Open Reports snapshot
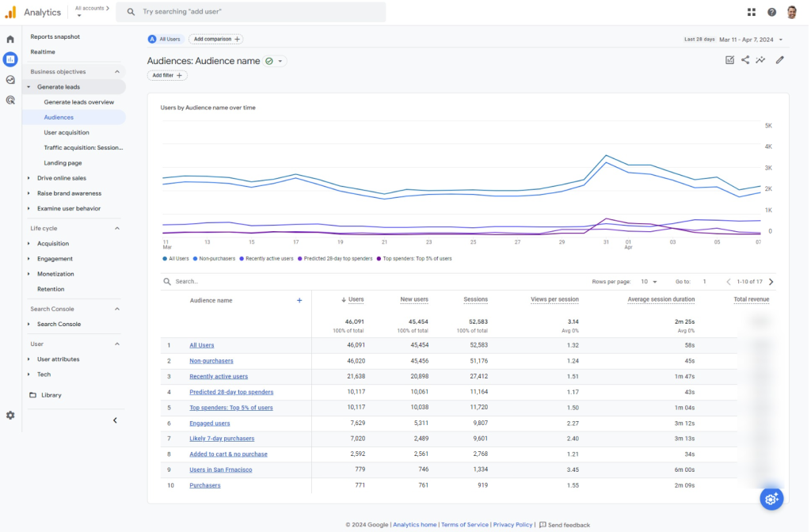This screenshot has height=532, width=811. click(x=55, y=36)
